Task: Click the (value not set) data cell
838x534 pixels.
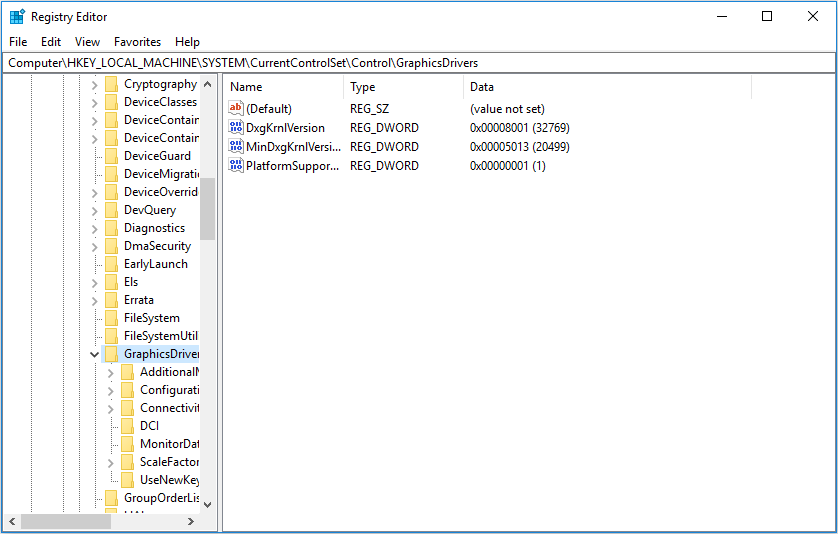Action: [x=507, y=109]
